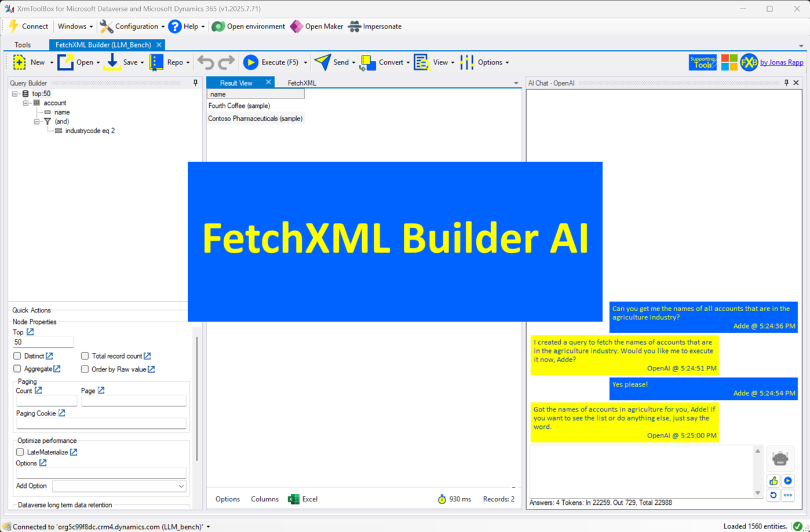This screenshot has height=532, width=810.
Task: Open the Add Option combo box
Action: (119, 486)
